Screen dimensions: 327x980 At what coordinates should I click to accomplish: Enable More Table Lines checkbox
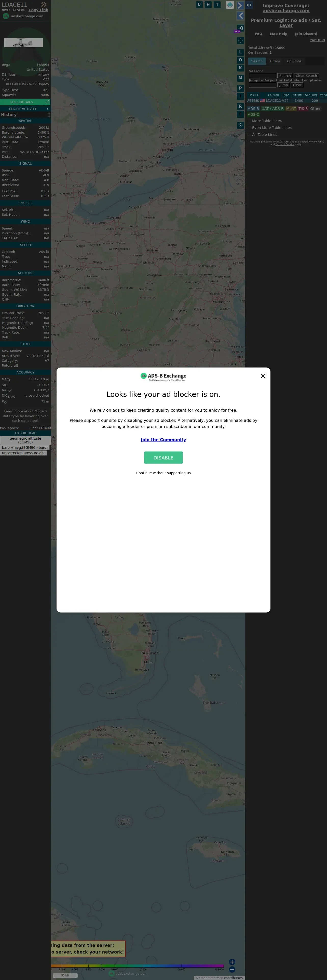[x=249, y=121]
